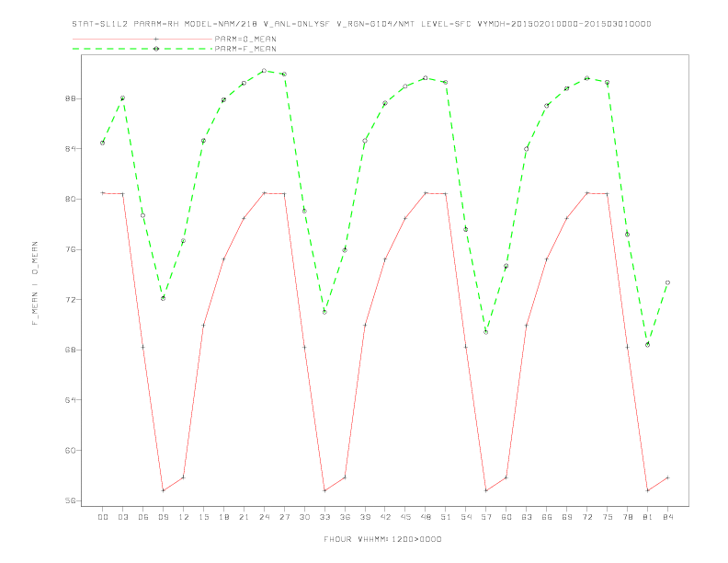The height and width of the screenshot is (563, 728).
Task: Select the green F_MEAN data point at hour 09
Action: (x=163, y=298)
